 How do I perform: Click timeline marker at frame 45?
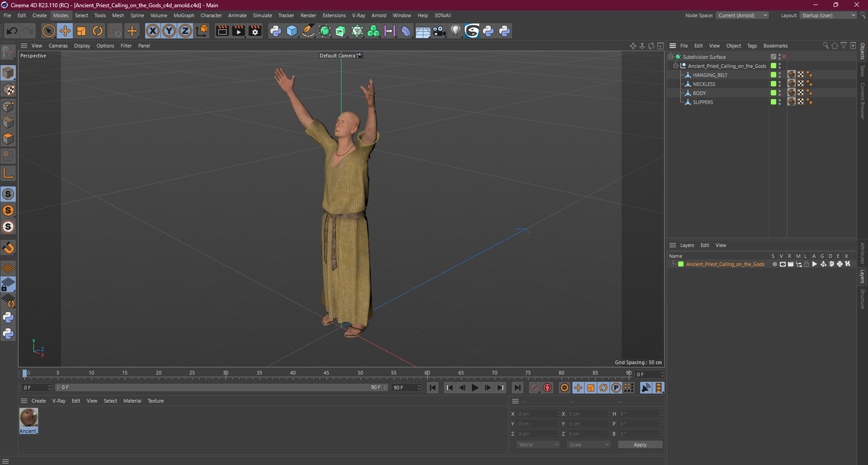[x=326, y=374]
